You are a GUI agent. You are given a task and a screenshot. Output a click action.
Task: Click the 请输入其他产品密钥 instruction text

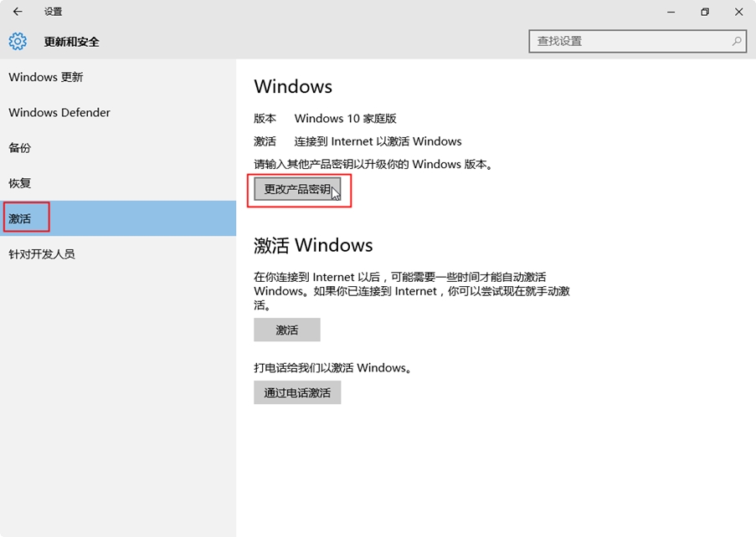(x=374, y=164)
